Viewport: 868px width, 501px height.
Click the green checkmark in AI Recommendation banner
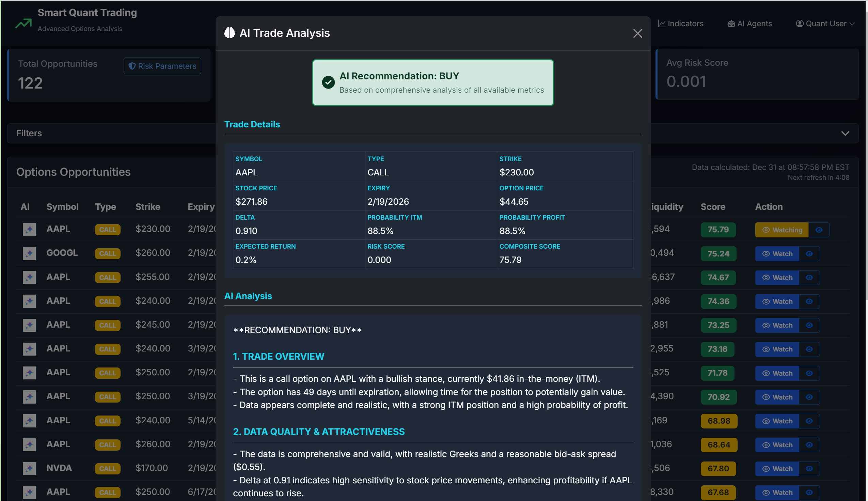point(329,82)
